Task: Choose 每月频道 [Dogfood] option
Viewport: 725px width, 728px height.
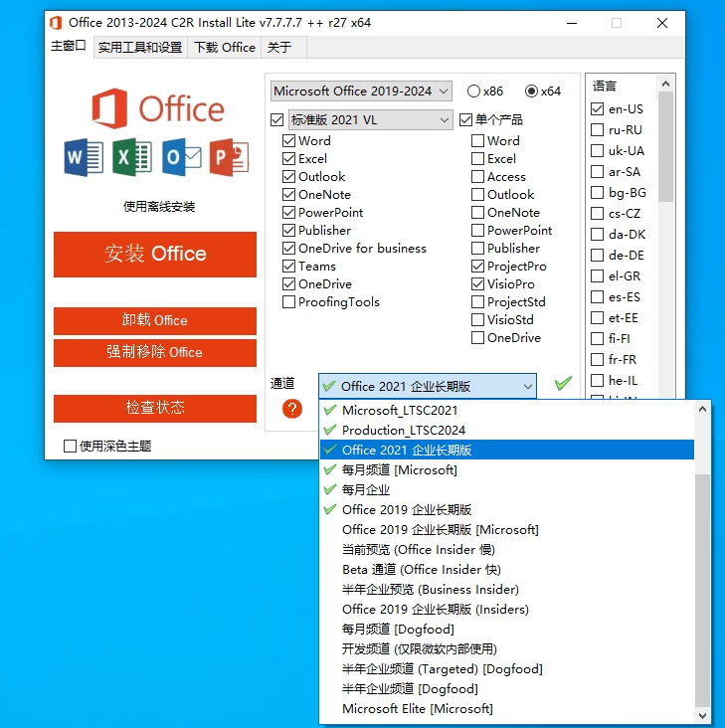Action: click(x=507, y=630)
